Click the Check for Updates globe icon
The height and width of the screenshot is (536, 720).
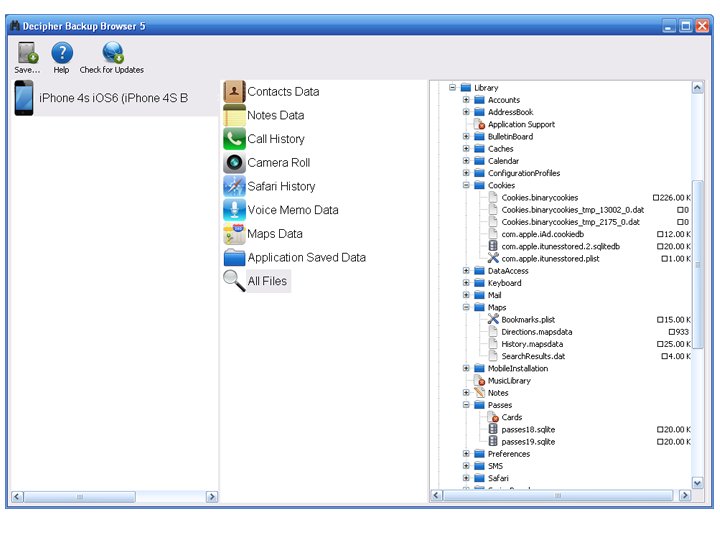point(112,53)
